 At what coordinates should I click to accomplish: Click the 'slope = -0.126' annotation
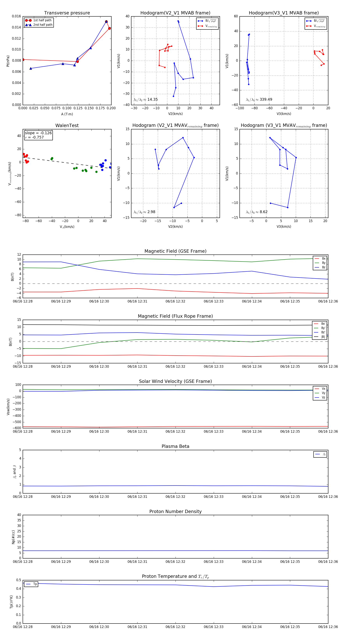pos(38,133)
